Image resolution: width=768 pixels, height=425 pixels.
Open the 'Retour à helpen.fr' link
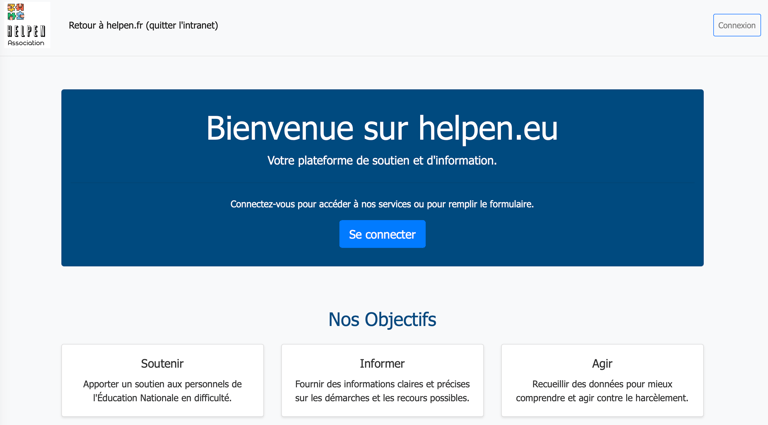(x=143, y=25)
